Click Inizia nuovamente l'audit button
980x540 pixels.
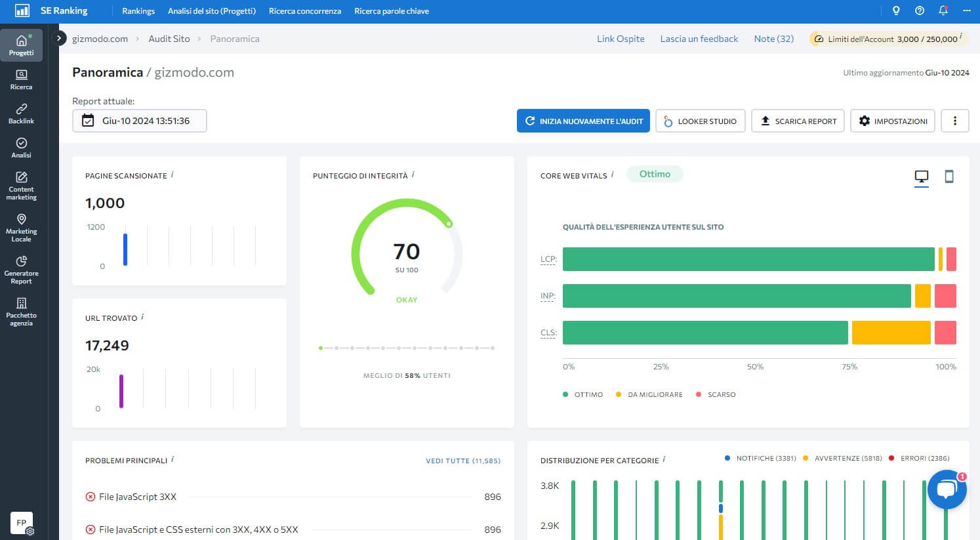(x=583, y=121)
